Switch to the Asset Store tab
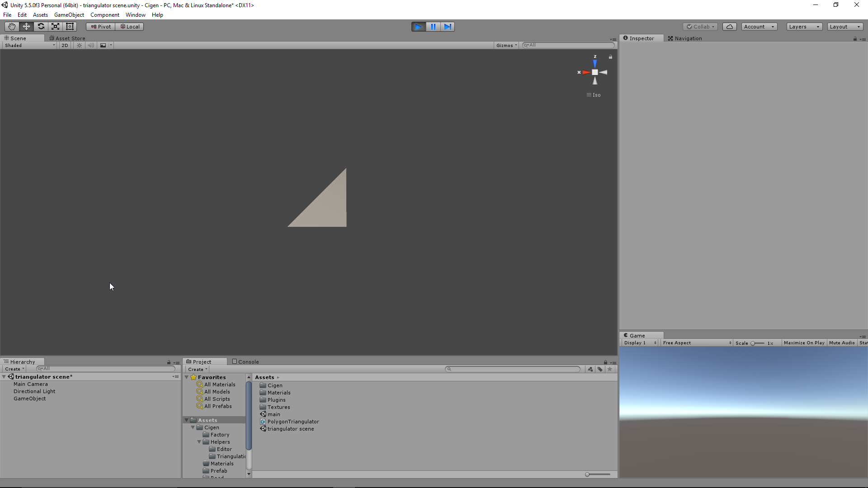The image size is (868, 488). point(67,38)
